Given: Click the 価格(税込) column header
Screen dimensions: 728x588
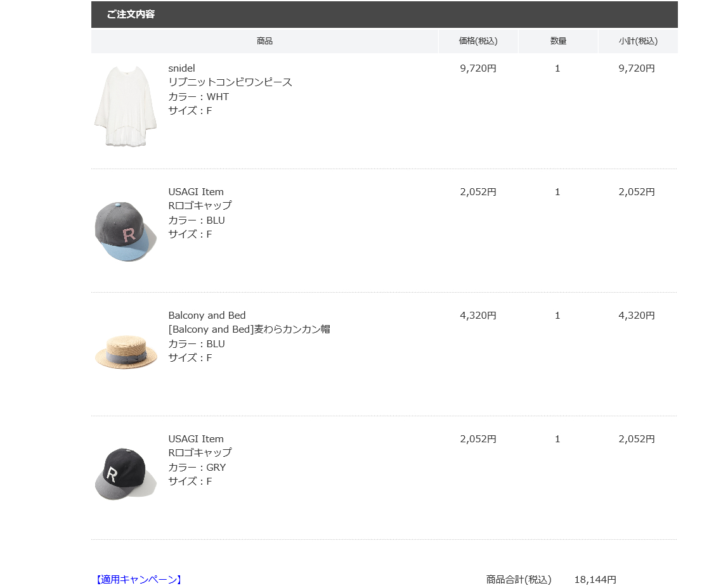Looking at the screenshot, I should coord(478,41).
